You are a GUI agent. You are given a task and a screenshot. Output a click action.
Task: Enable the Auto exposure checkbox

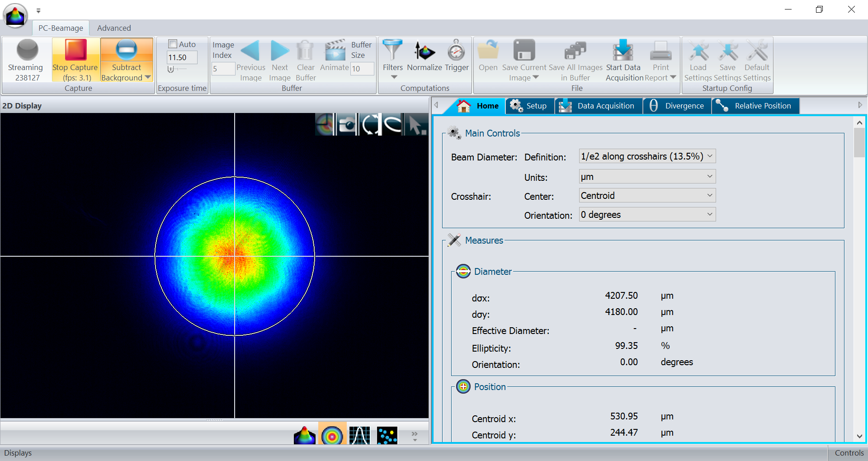click(x=173, y=44)
